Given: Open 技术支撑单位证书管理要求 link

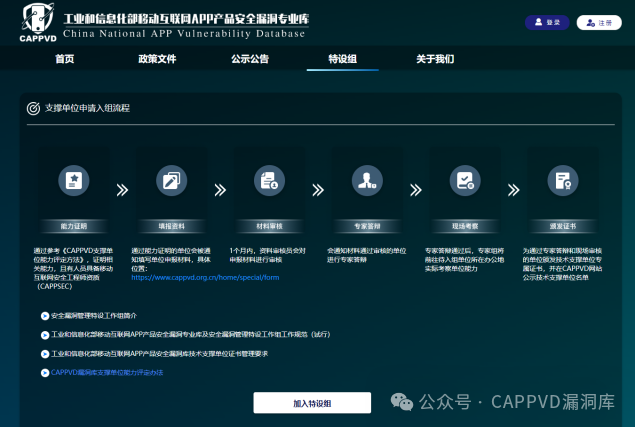Looking at the screenshot, I should [160, 354].
